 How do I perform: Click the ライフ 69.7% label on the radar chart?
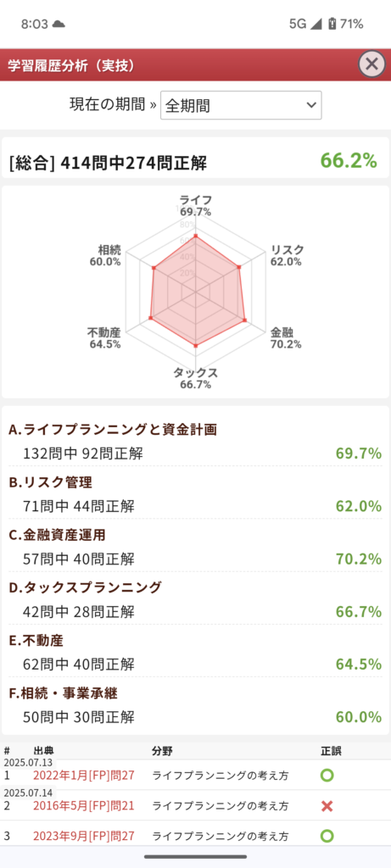click(x=195, y=205)
